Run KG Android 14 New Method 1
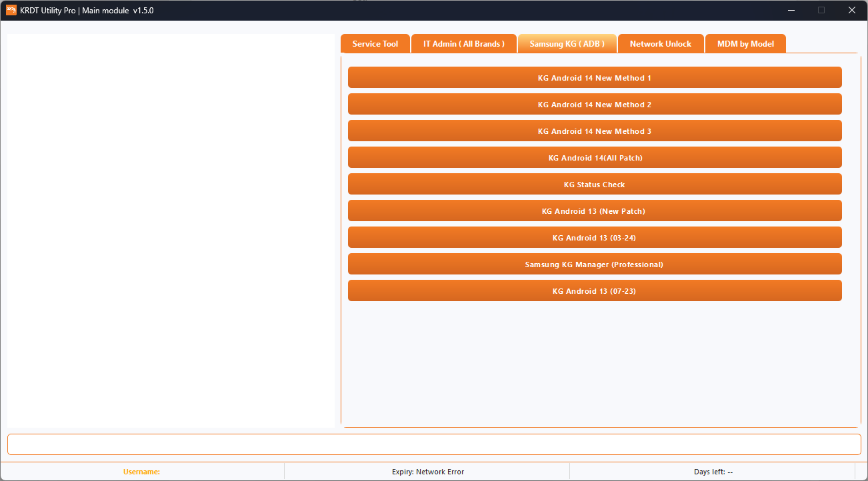This screenshot has width=868, height=481. 594,77
